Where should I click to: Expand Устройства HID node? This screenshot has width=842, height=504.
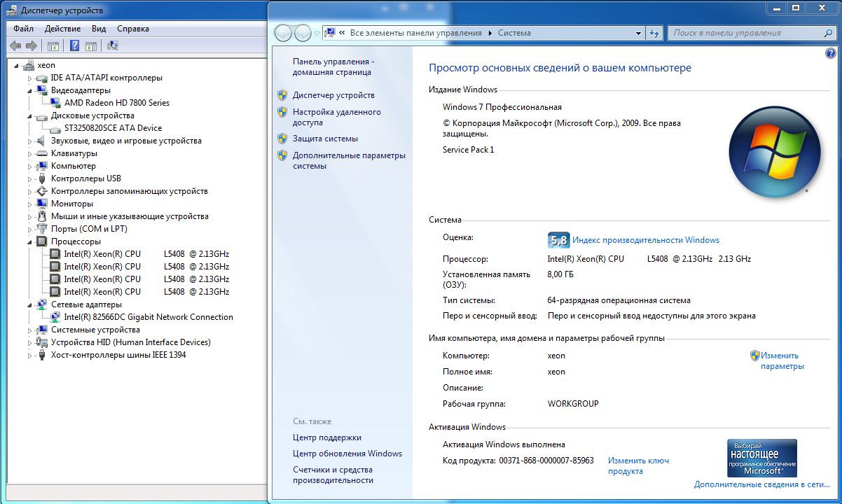pos(30,342)
